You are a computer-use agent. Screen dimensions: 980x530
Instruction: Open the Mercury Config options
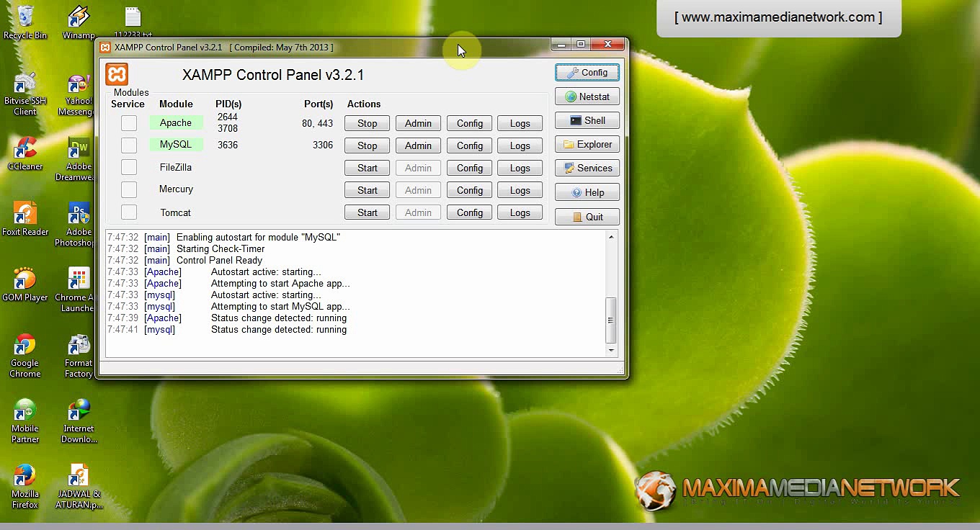pyautogui.click(x=470, y=190)
